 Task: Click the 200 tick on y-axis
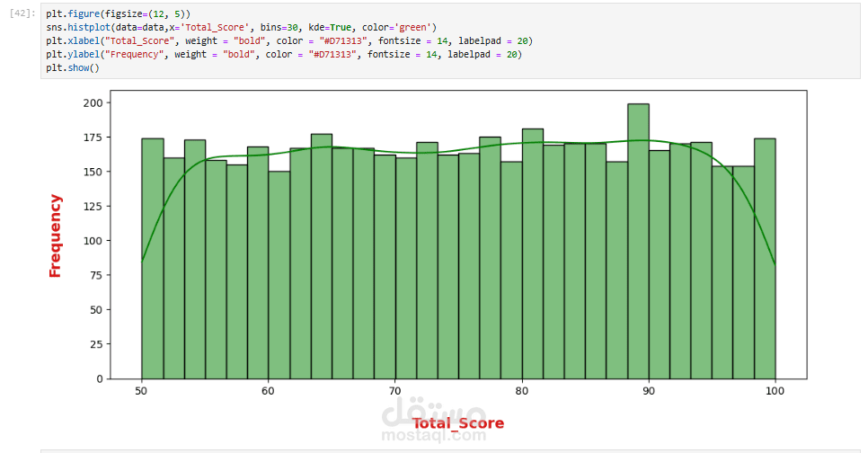coord(93,102)
